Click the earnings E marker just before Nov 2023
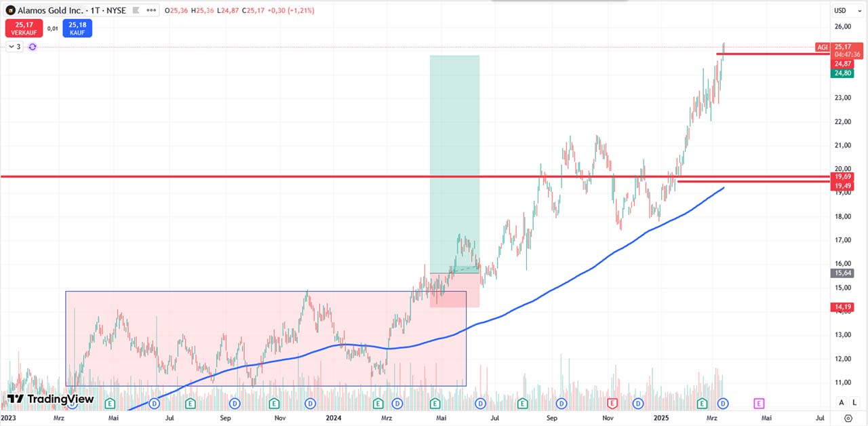Screen dimensions: 868x426 pyautogui.click(x=274, y=403)
